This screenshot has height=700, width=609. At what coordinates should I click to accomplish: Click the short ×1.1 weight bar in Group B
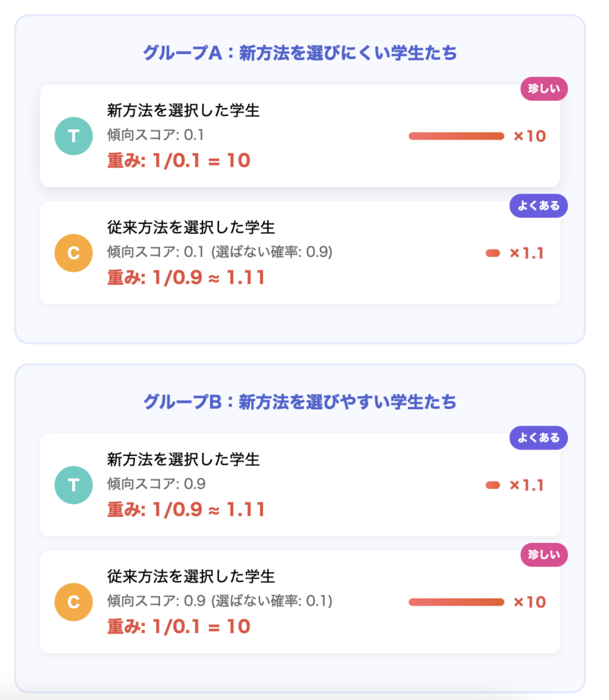click(493, 485)
